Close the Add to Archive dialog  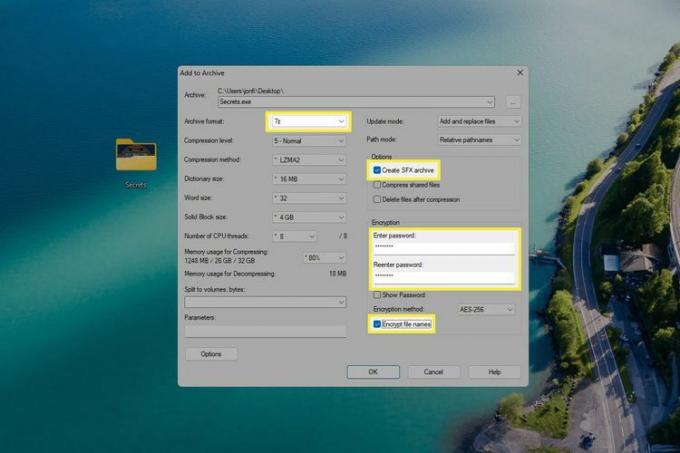tap(520, 73)
